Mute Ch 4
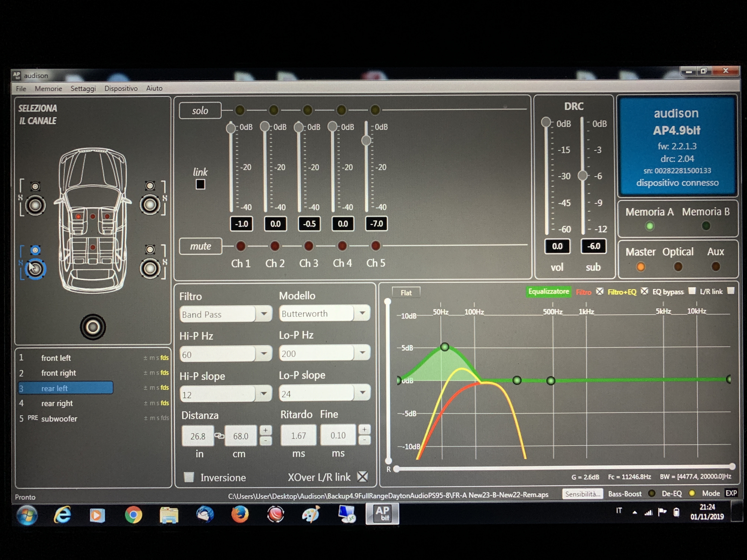Image resolution: width=747 pixels, height=560 pixels. (342, 245)
